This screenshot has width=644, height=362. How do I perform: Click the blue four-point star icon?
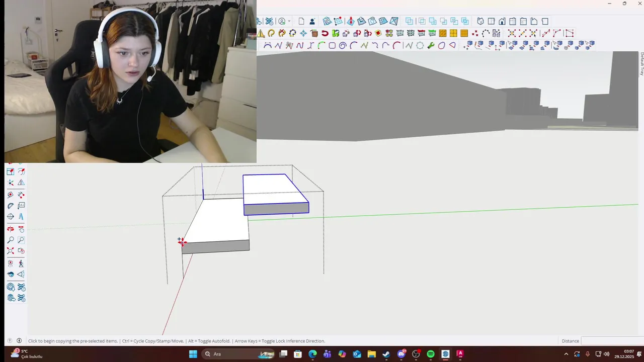pos(303,33)
